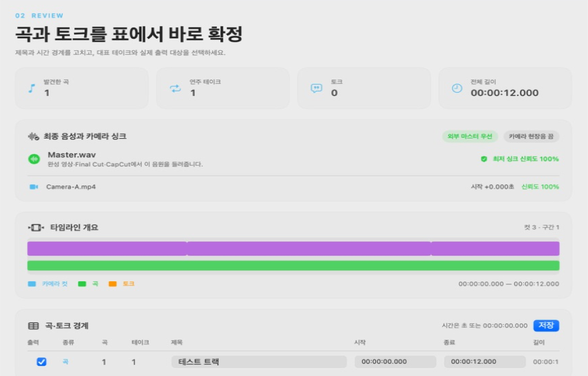Click the Camera-A.mp4 file name

coord(71,186)
